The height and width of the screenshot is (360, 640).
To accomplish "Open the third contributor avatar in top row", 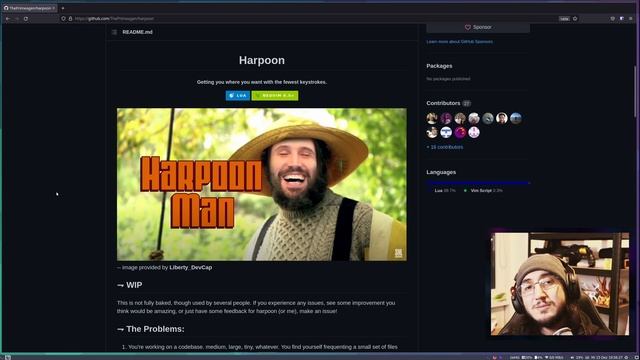I will tap(460, 118).
